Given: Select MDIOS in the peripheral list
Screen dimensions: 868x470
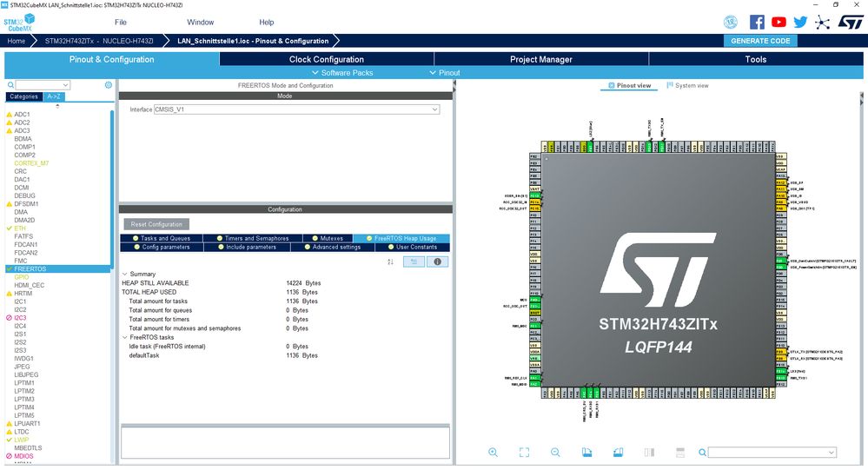Looking at the screenshot, I should (x=23, y=456).
